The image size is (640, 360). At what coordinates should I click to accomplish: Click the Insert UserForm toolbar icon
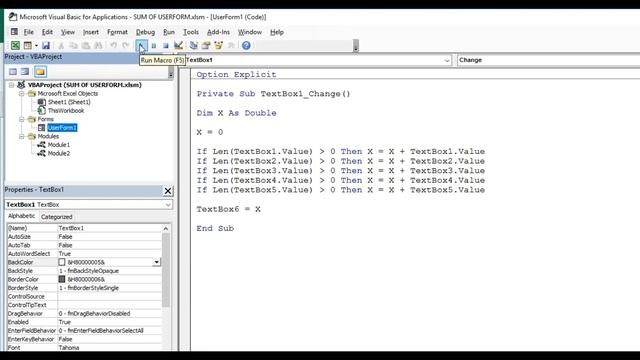click(27, 45)
